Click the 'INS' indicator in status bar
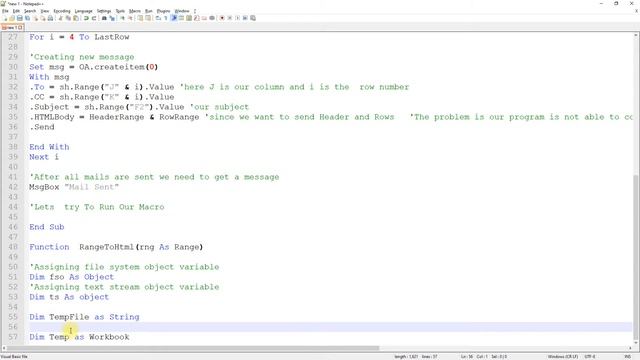Image resolution: width=640 pixels, height=360 pixels. (628, 357)
